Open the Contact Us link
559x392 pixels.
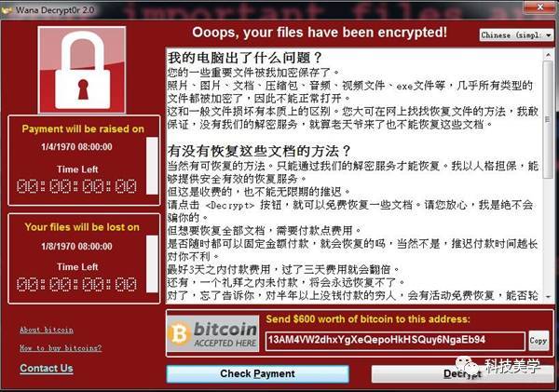47,368
